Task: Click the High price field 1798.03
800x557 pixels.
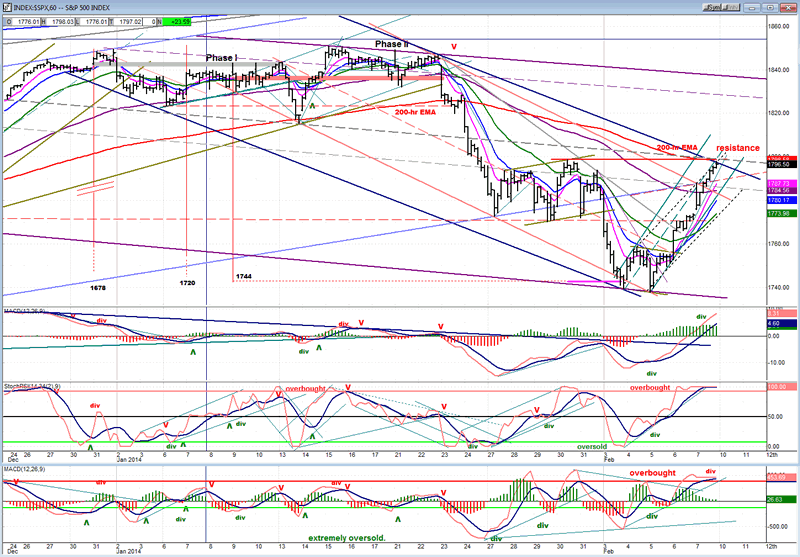Action: pos(60,21)
